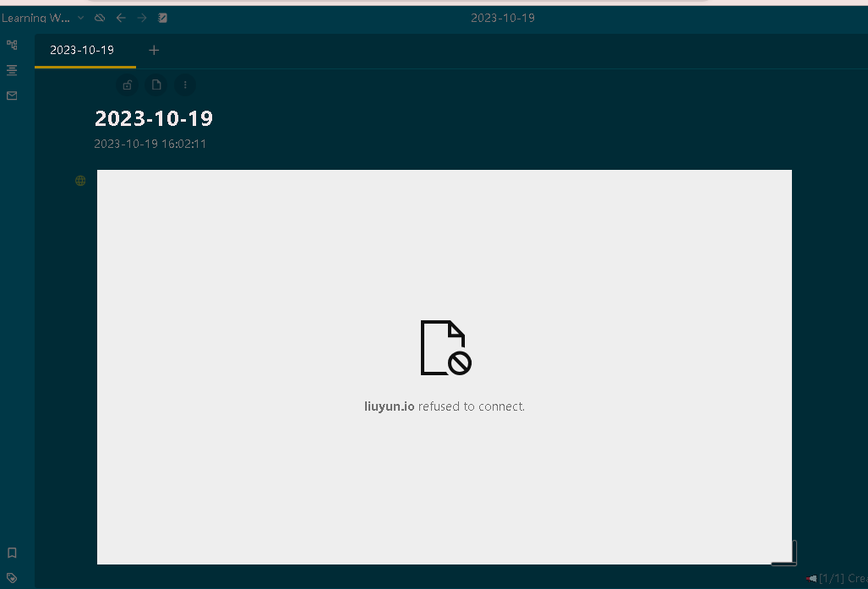868x589 pixels.
Task: Open the inbox panel
Action: (12, 95)
